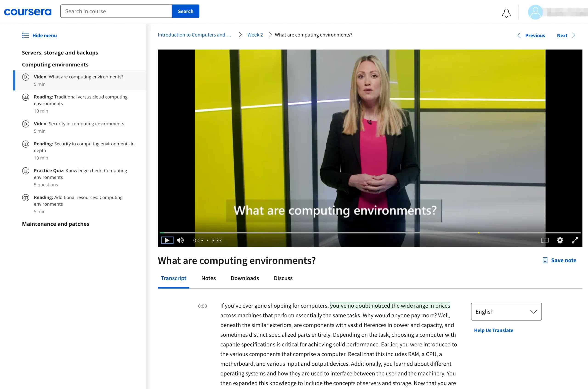
Task: Expand Servers, storage and backups section
Action: pyautogui.click(x=60, y=53)
